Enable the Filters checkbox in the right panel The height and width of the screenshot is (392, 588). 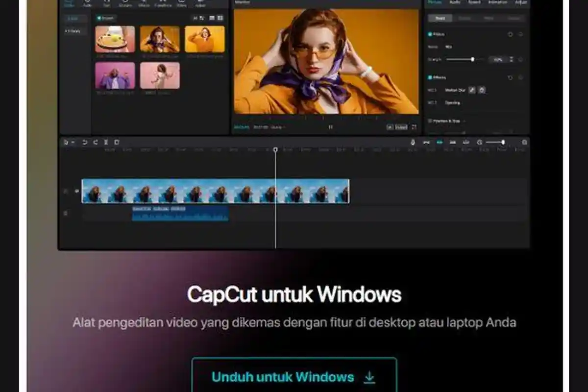pyautogui.click(x=431, y=34)
